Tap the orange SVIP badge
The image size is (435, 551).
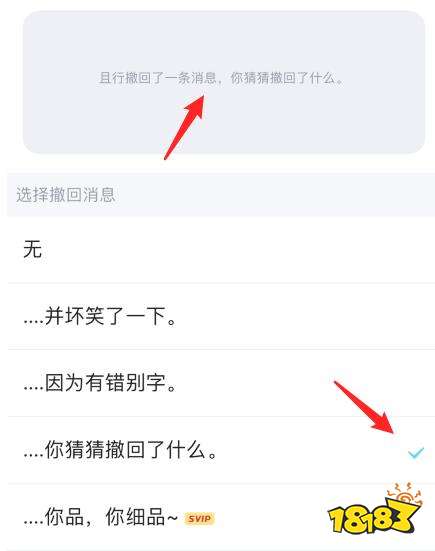click(199, 519)
